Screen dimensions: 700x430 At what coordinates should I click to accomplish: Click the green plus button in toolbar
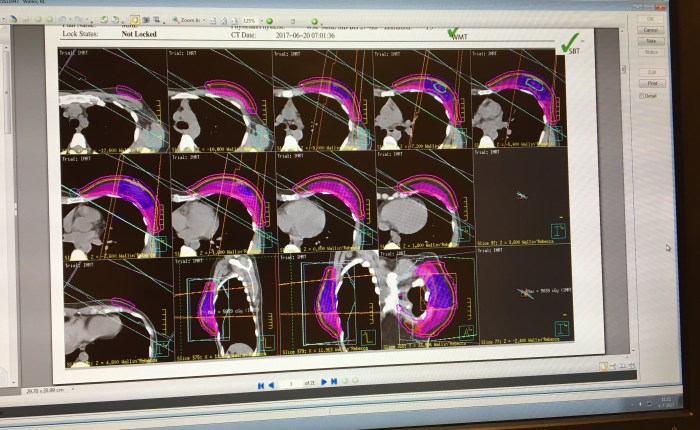coord(314,21)
